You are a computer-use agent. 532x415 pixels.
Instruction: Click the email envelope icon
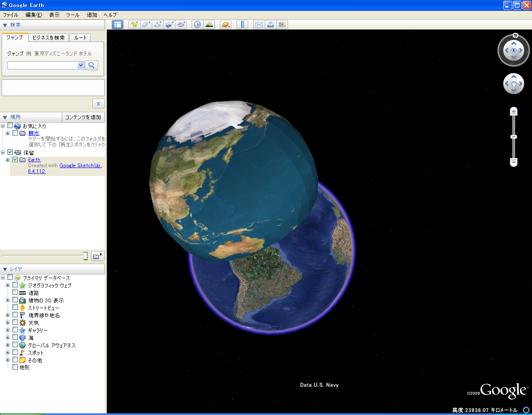pyautogui.click(x=259, y=25)
